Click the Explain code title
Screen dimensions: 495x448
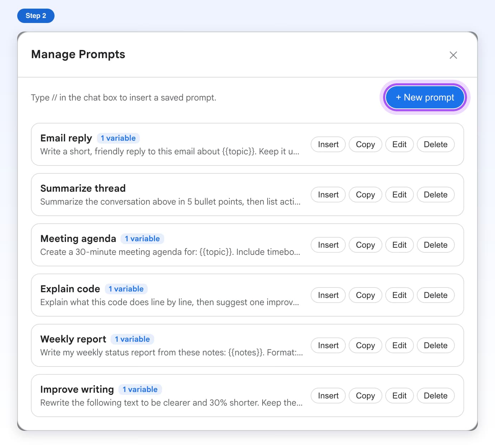70,289
